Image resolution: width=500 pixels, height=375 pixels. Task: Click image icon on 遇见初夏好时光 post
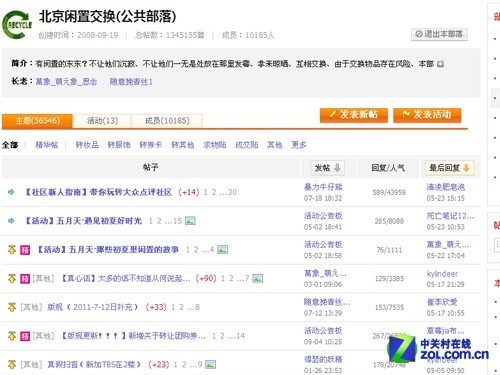click(x=190, y=221)
